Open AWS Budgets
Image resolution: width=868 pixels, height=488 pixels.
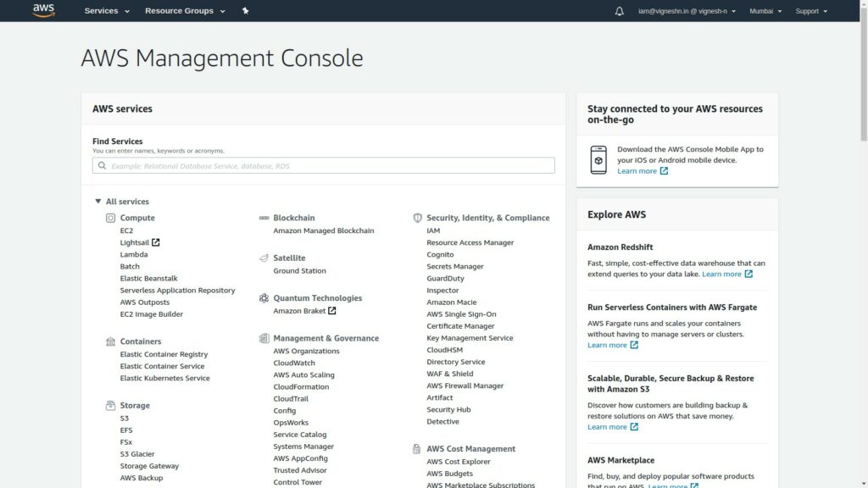449,474
